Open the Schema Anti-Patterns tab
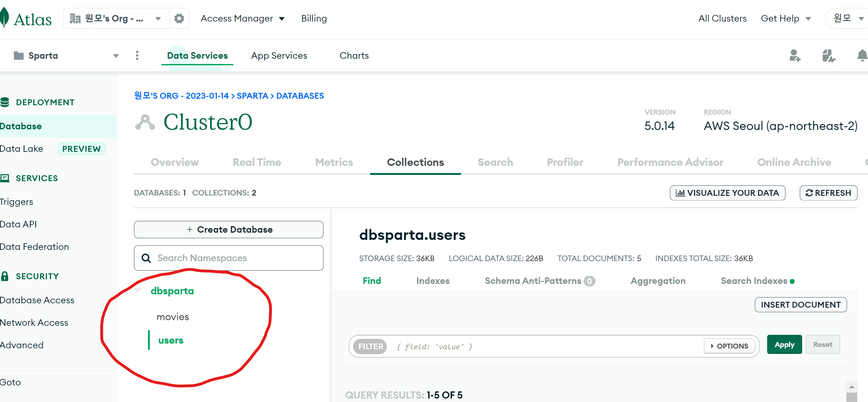Viewport: 868px width, 402px height. [x=540, y=280]
